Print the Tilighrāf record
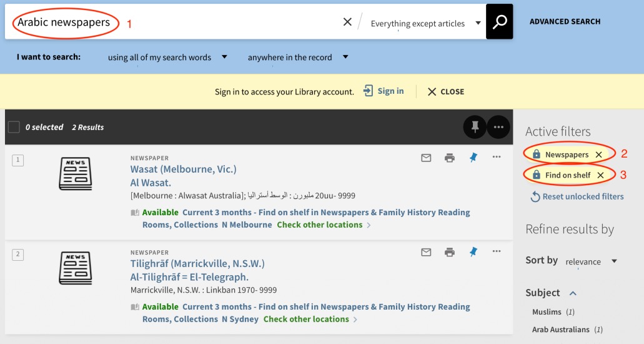Screen dimensions: 644x344 pos(450,252)
